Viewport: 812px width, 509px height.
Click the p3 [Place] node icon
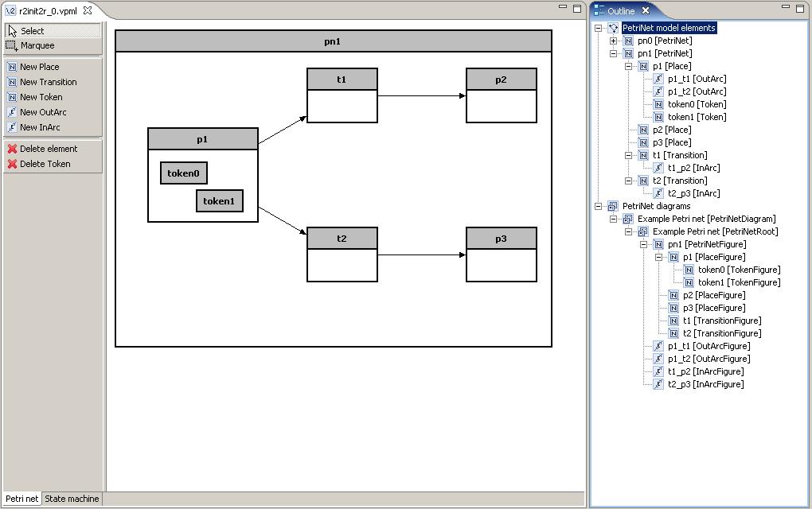pos(643,143)
